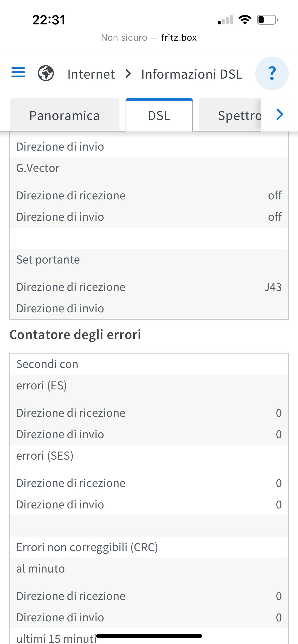Select the DSL tab
298x644 pixels.
pos(159,115)
